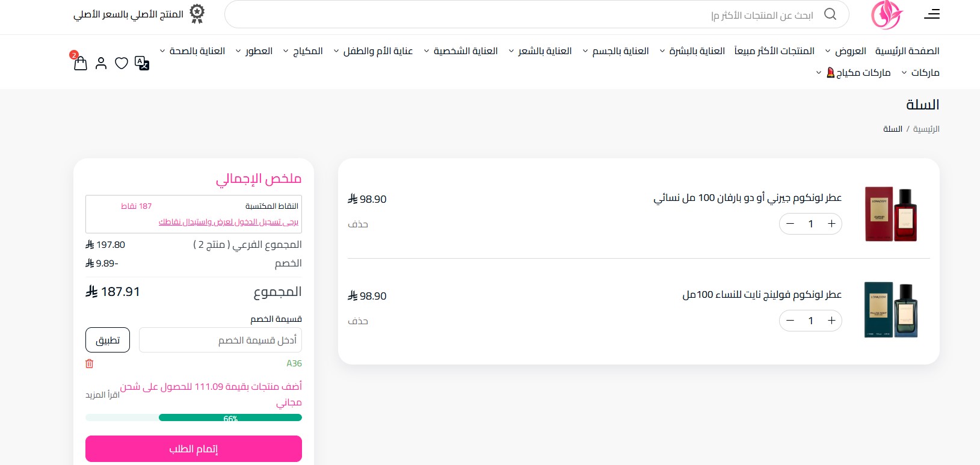This screenshot has height=465, width=980.
Task: Increase quantity of Lonkoom Falling Night perfume
Action: coord(831,321)
